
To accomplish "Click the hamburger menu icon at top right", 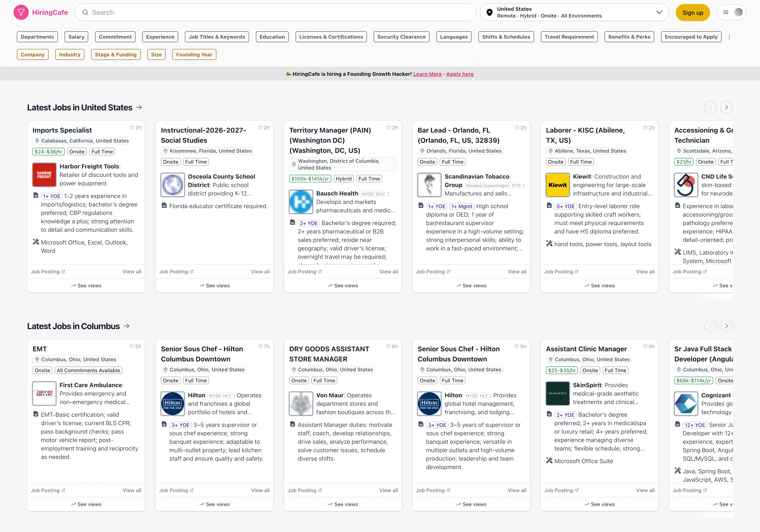I will (x=726, y=12).
